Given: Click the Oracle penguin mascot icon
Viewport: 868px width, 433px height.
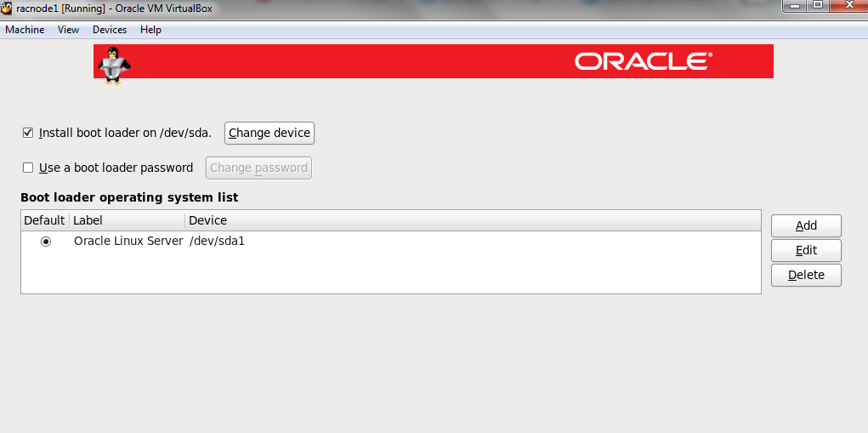Looking at the screenshot, I should [x=113, y=65].
